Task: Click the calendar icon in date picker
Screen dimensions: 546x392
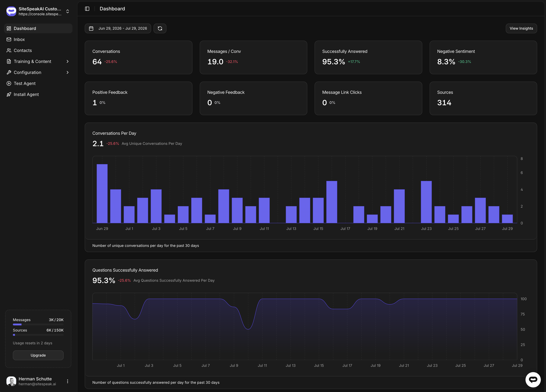Action: pos(91,28)
